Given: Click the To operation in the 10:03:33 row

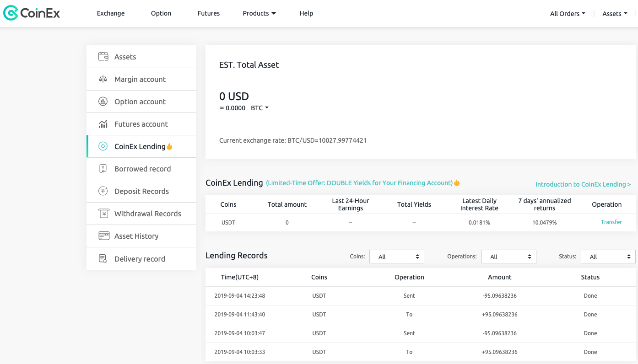Looking at the screenshot, I should (x=409, y=352).
